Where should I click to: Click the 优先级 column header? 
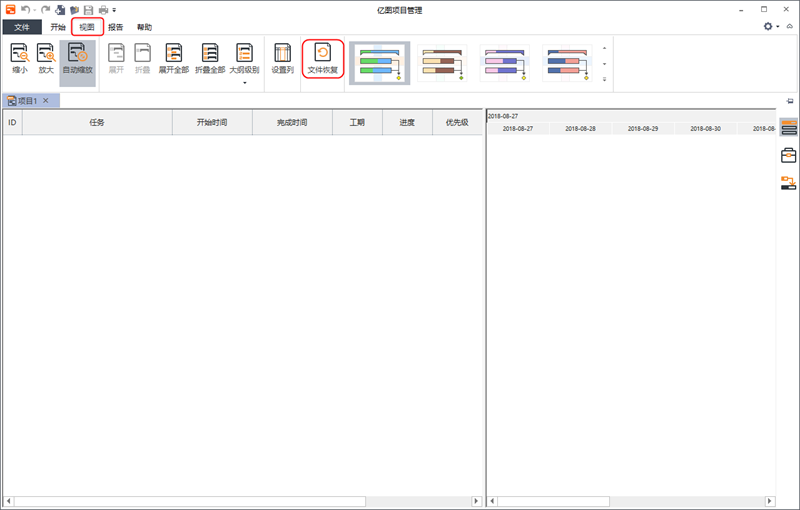click(457, 122)
